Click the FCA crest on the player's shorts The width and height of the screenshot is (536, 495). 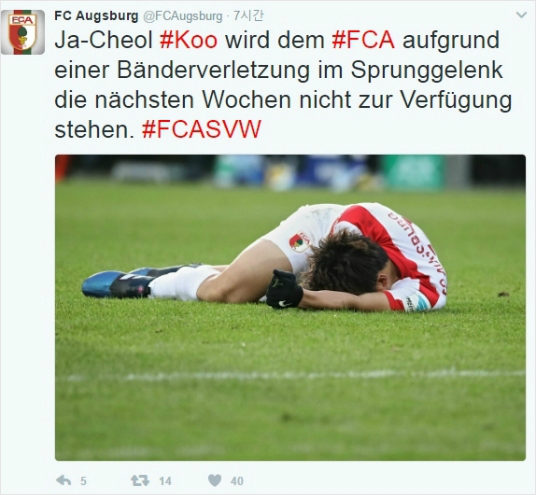point(300,242)
